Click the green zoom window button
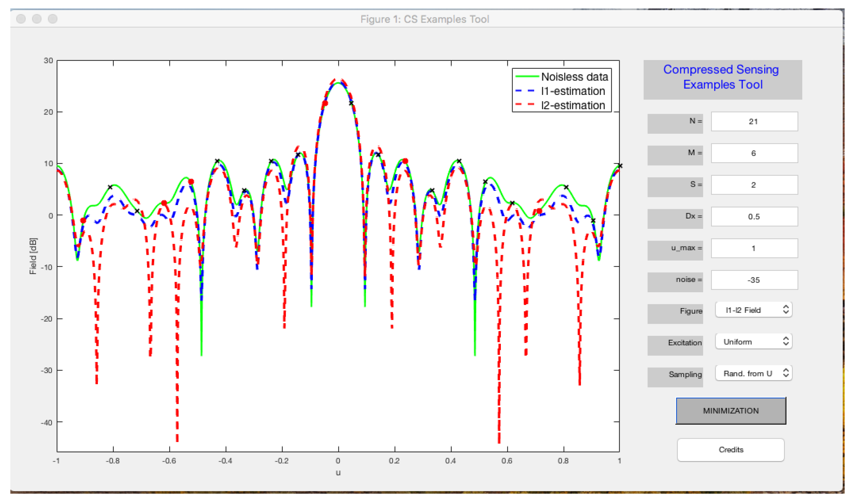855x504 pixels. (53, 19)
